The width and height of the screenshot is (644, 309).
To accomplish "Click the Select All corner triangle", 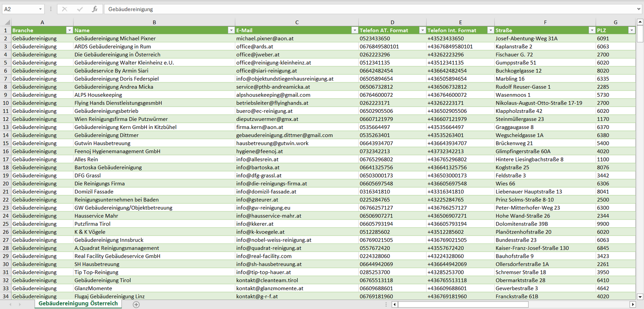I will [x=7, y=22].
